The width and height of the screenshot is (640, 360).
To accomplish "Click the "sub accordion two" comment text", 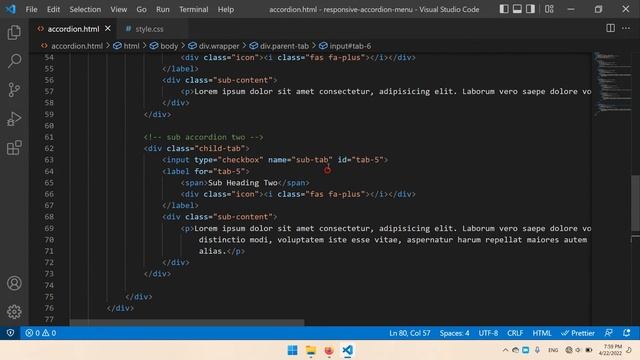I will [x=204, y=137].
